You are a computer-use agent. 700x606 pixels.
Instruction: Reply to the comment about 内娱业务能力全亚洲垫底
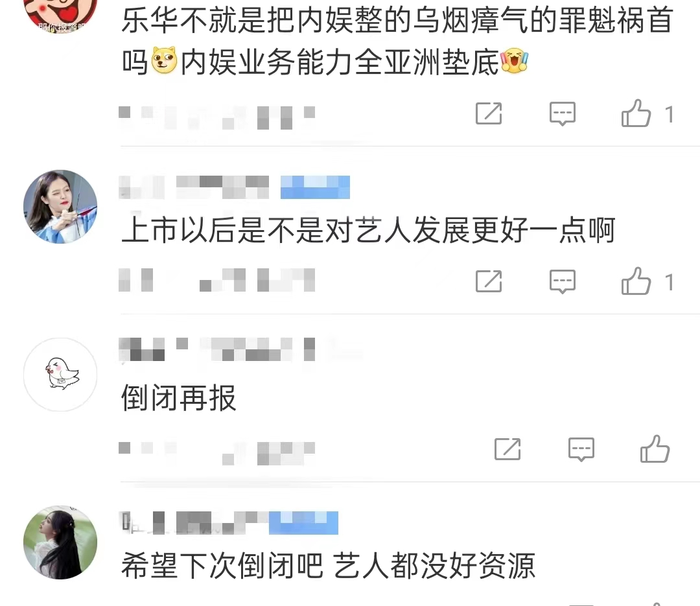563,114
